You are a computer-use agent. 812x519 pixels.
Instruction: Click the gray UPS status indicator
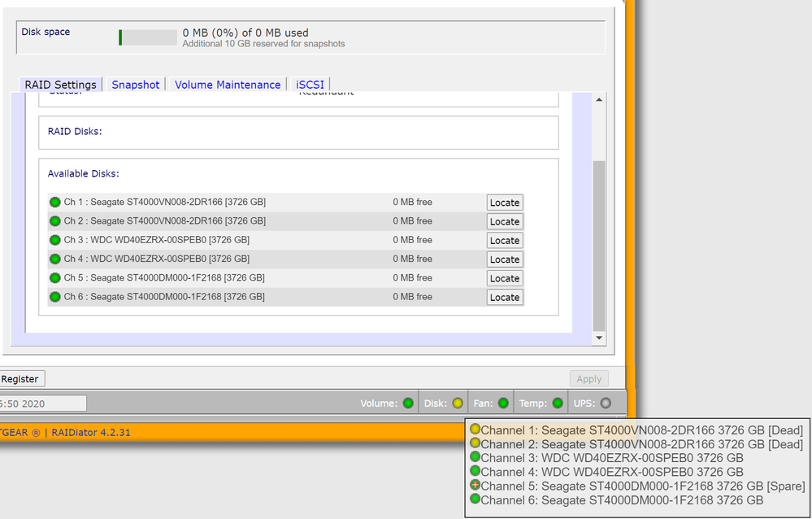coord(606,403)
